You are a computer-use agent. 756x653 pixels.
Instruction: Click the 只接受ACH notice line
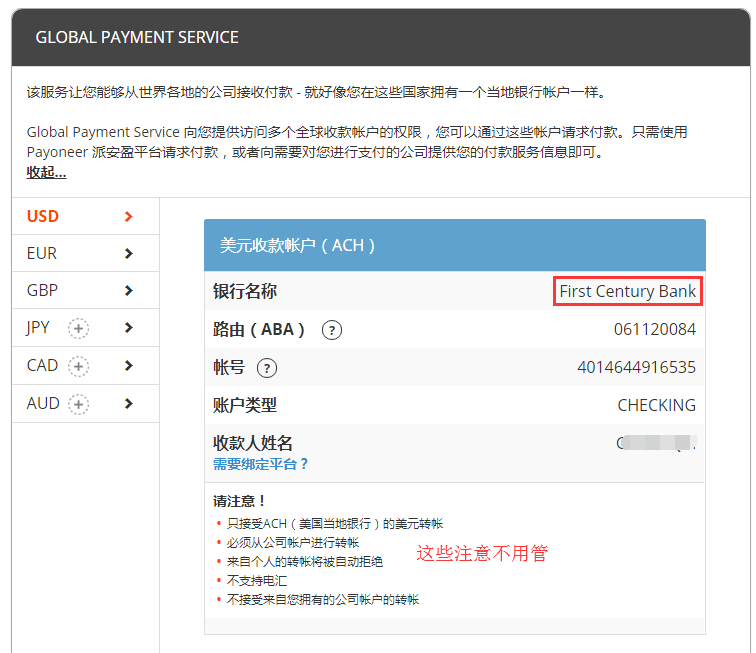coord(335,524)
